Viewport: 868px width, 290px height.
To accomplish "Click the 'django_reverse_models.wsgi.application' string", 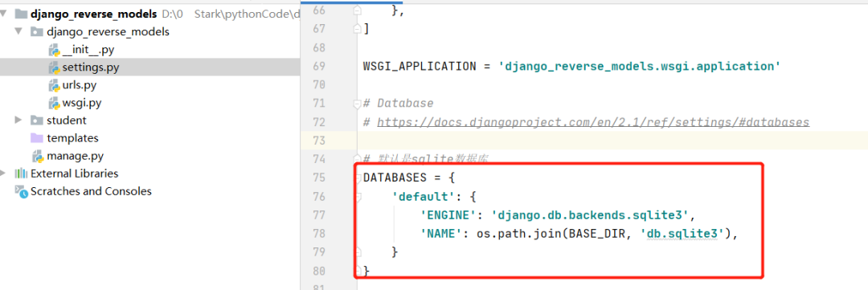I will pyautogui.click(x=640, y=67).
